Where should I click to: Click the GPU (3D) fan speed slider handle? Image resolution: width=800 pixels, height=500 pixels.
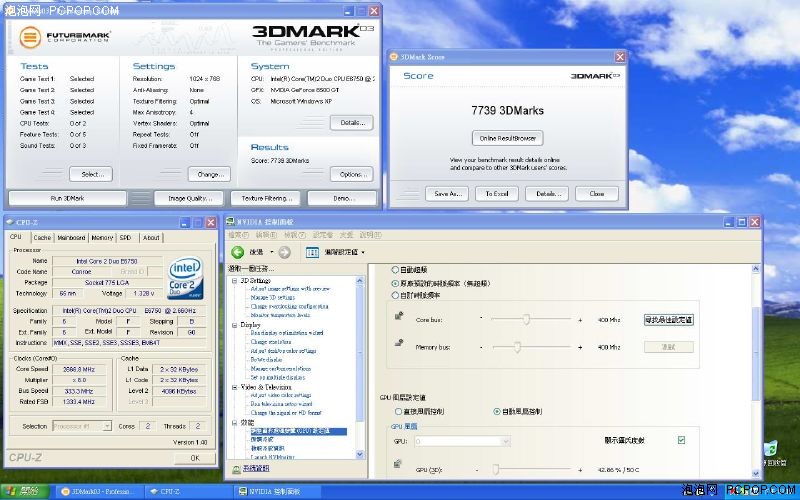tap(494, 469)
